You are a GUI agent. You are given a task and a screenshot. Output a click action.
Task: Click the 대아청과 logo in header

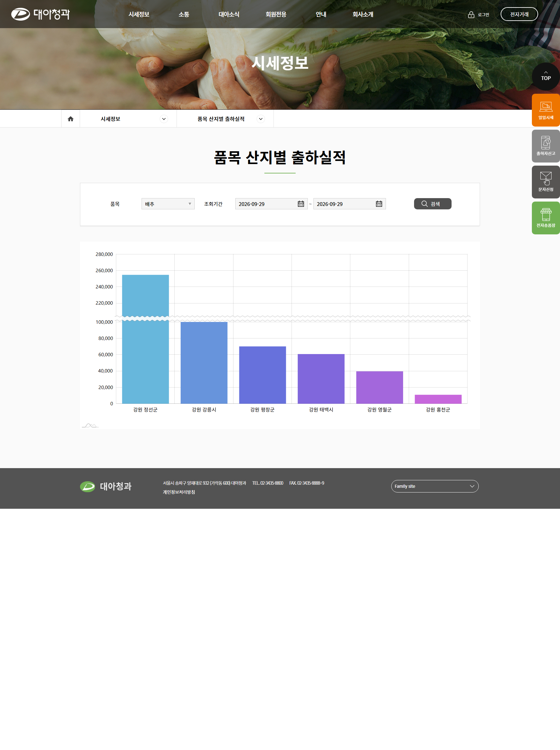40,14
